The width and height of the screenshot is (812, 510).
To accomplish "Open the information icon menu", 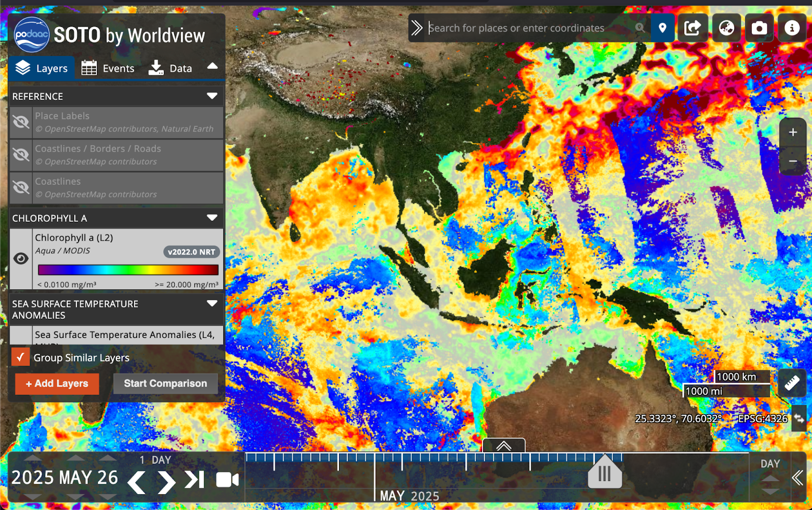I will pos(792,28).
